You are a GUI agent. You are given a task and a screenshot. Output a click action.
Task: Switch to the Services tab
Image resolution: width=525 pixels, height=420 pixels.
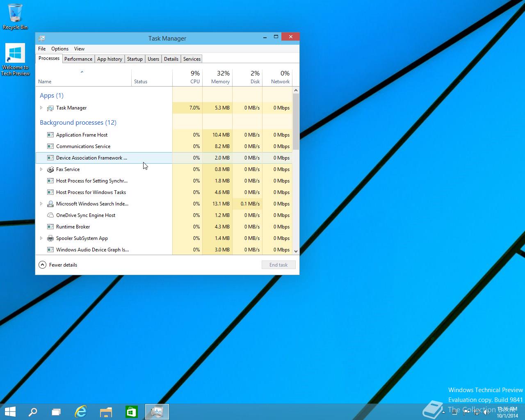point(192,59)
